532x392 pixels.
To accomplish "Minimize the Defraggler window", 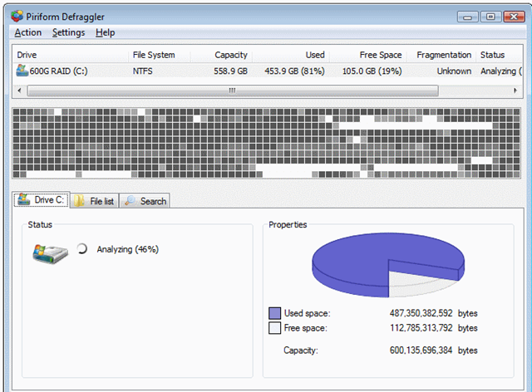I will pos(467,17).
